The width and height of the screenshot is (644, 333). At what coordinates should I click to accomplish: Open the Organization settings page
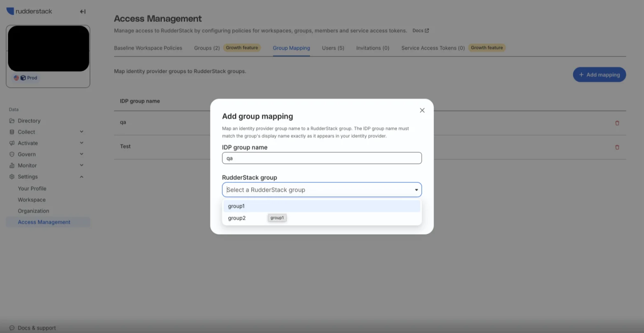click(x=33, y=211)
